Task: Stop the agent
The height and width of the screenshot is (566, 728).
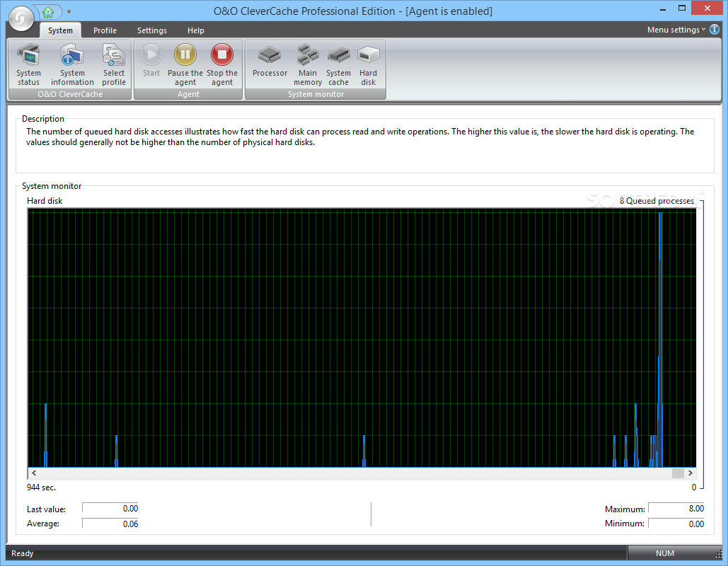Action: tap(222, 64)
